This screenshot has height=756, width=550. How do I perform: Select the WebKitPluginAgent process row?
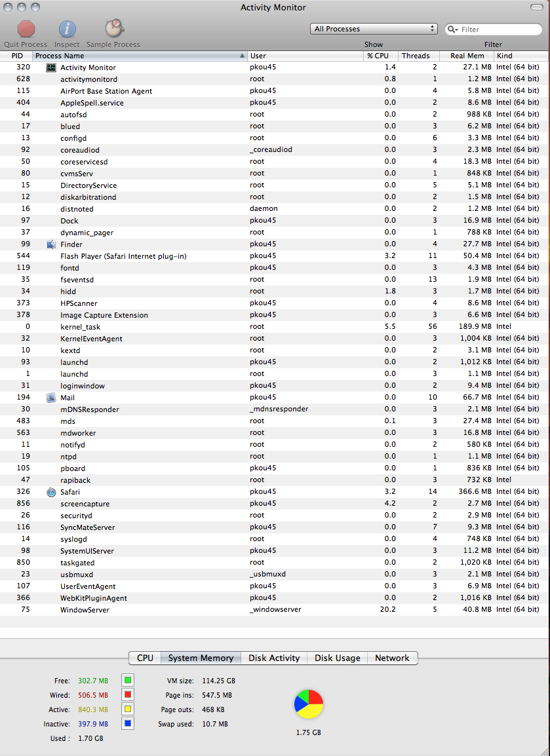[x=274, y=598]
